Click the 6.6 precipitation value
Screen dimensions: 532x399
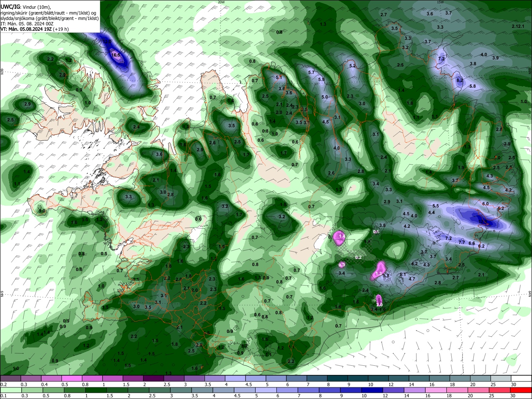pos(472,243)
